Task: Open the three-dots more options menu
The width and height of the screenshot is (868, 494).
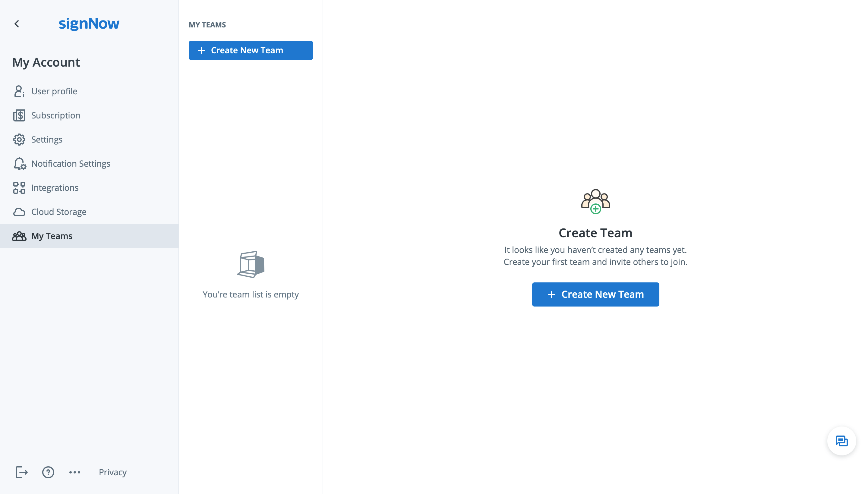Action: (75, 472)
